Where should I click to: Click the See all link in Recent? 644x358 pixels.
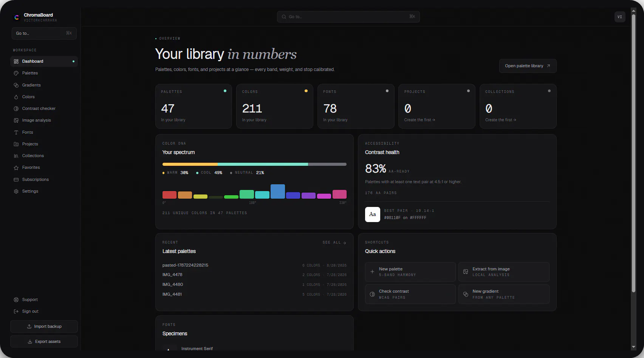click(x=334, y=242)
